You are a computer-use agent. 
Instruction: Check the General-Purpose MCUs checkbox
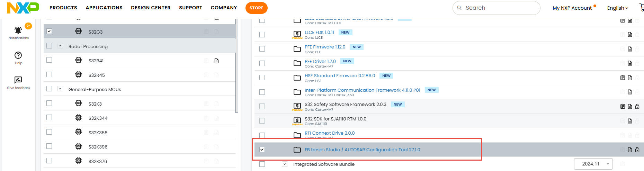pos(49,89)
